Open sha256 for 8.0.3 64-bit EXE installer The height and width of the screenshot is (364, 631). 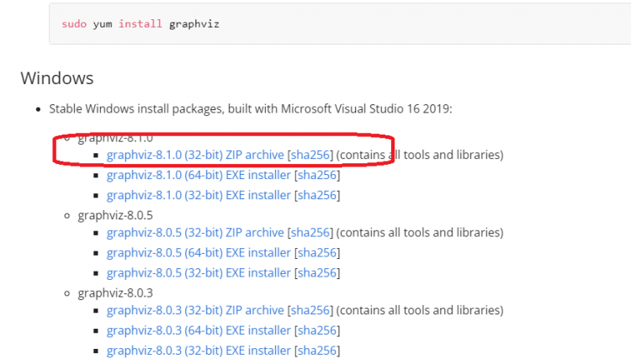tap(317, 330)
